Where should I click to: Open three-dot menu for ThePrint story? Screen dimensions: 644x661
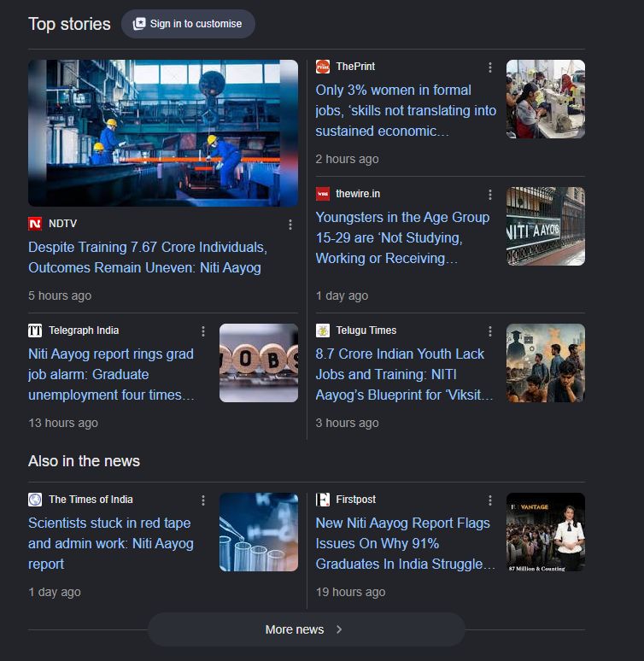coord(490,67)
